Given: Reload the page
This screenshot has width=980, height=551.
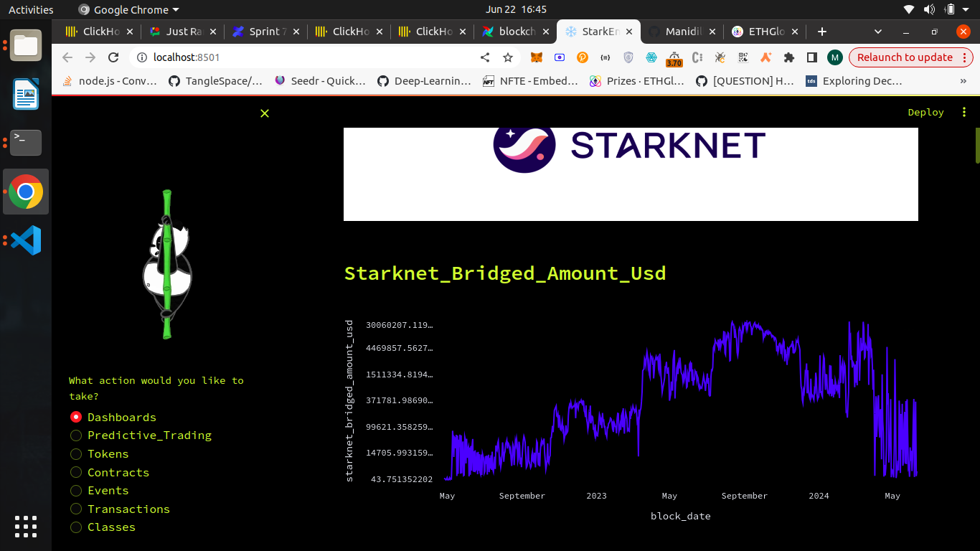Looking at the screenshot, I should (x=113, y=57).
